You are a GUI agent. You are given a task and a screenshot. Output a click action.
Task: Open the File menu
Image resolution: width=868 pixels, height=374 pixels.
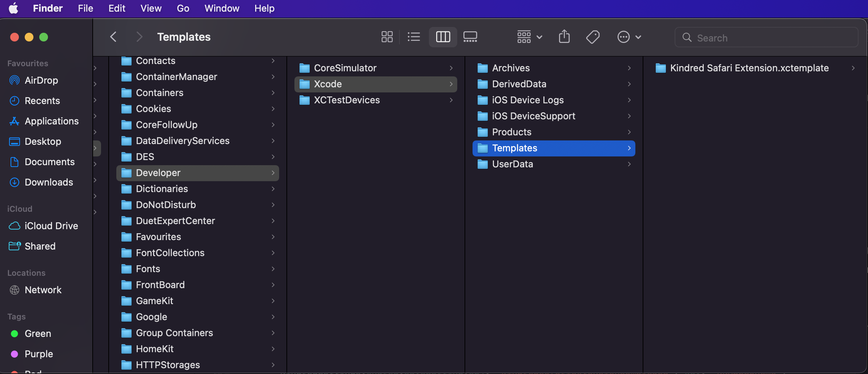[85, 8]
